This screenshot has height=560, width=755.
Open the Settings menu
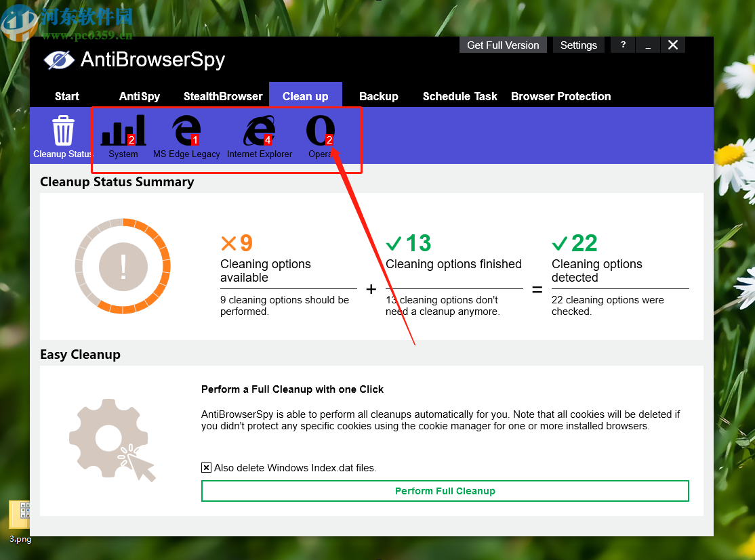click(578, 45)
